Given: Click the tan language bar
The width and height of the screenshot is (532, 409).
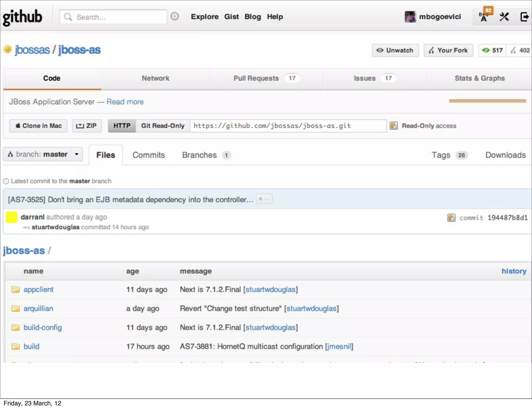Looking at the screenshot, I should click(x=487, y=101).
